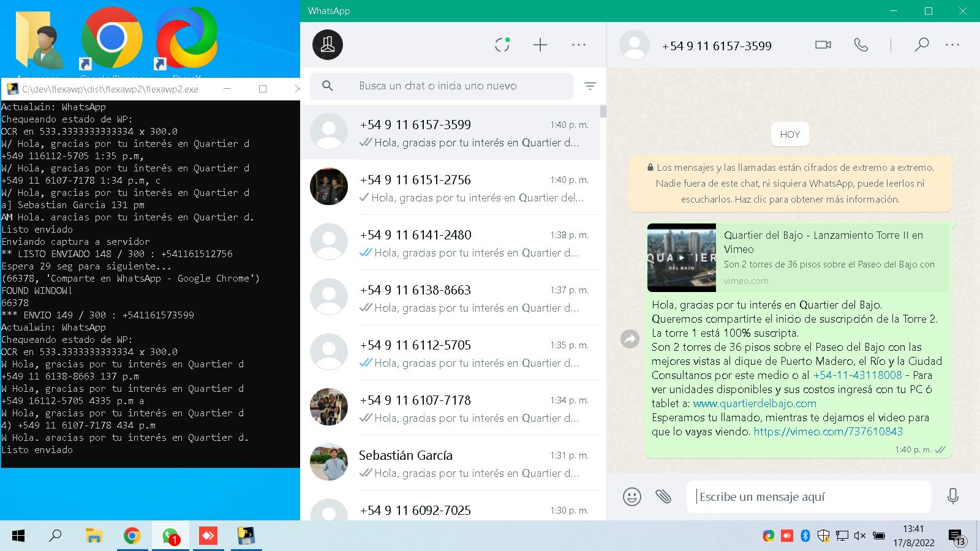Click tray icon left of AnyDesk tray icon
980x551 pixels.
tap(769, 536)
